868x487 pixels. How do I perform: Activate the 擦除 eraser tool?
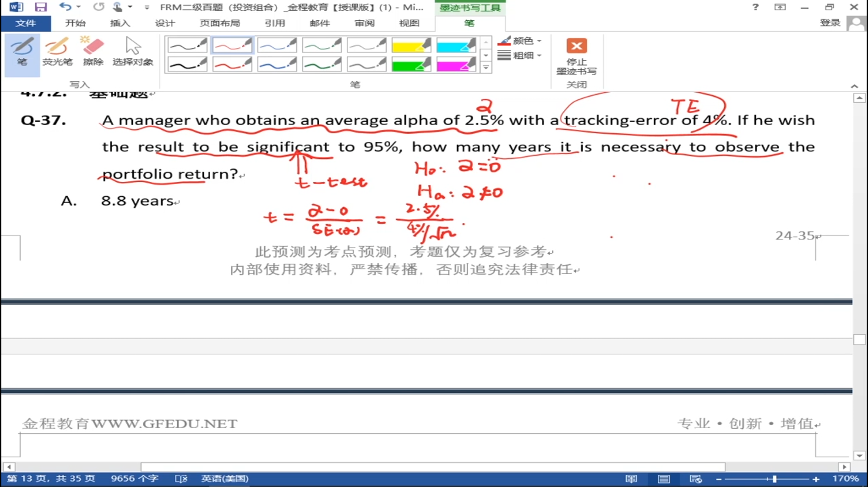click(93, 52)
